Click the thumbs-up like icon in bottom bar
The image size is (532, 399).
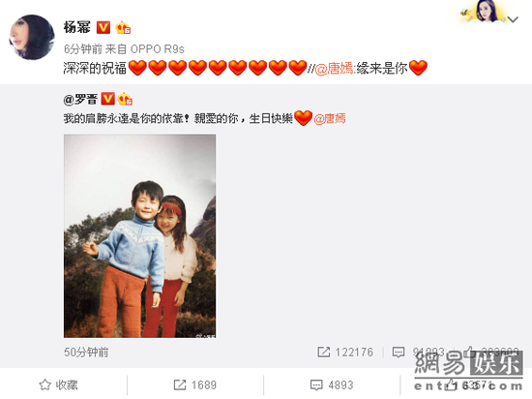(452, 385)
